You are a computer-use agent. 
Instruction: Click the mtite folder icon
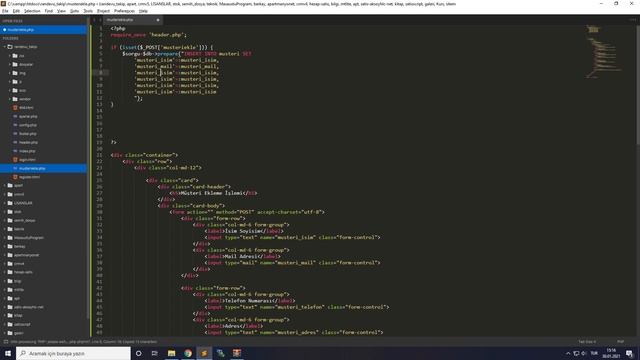[10, 289]
